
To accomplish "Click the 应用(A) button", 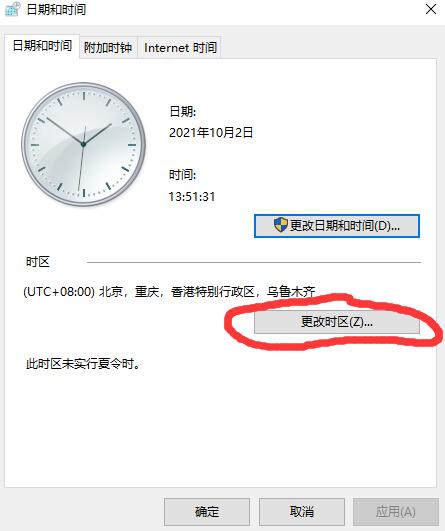I will tap(396, 511).
